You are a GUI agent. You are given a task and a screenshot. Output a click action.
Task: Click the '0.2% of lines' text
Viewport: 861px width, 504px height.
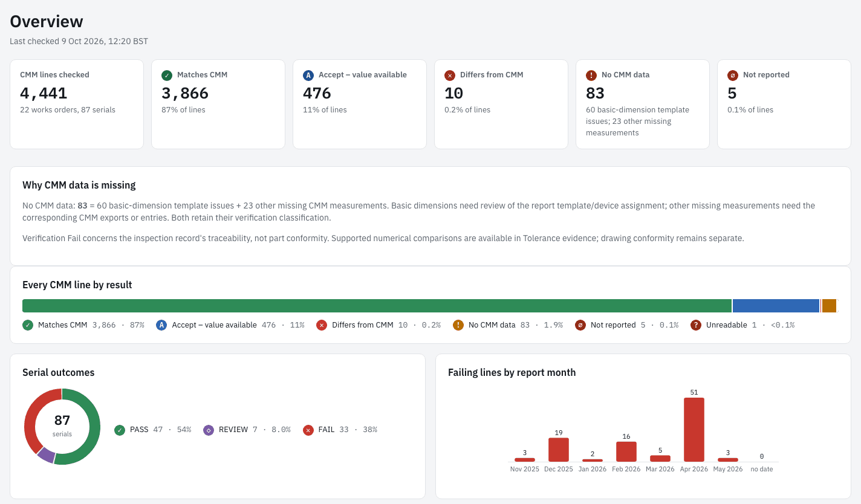click(467, 110)
